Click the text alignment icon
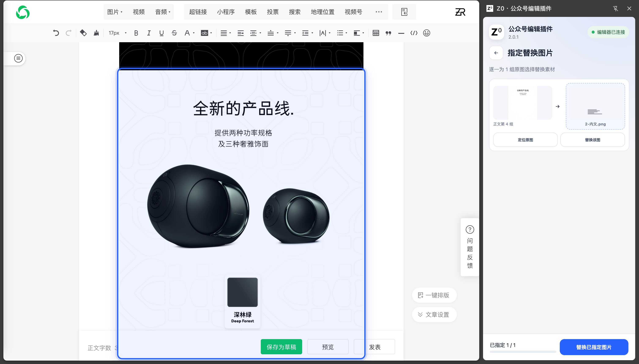Screen dimensions: 639x364 pyautogui.click(x=224, y=33)
